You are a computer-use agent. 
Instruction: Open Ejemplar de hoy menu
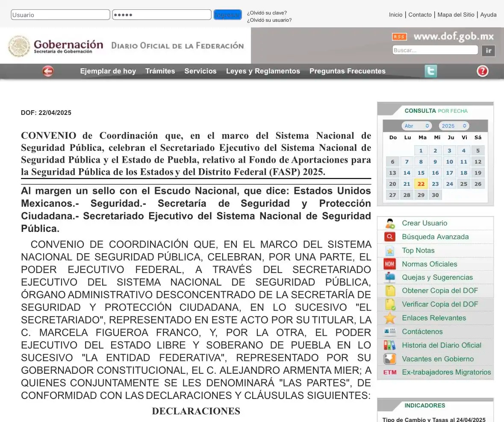(x=108, y=71)
